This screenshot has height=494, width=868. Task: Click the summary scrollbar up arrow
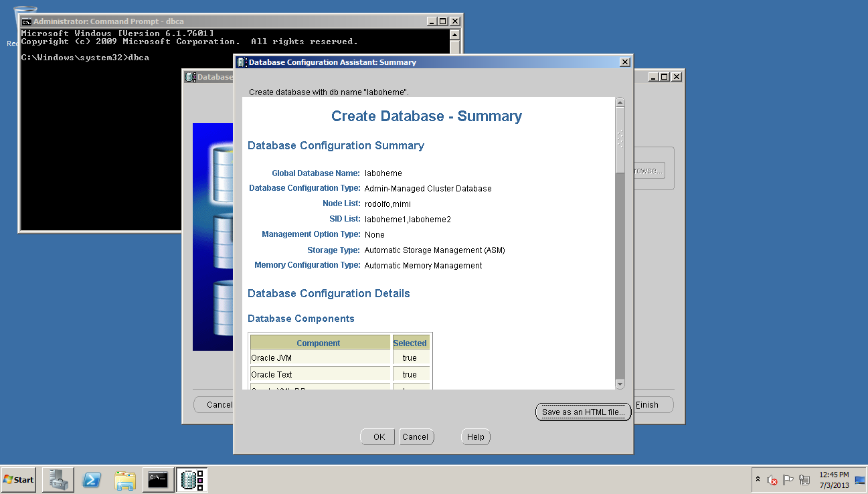pos(620,103)
